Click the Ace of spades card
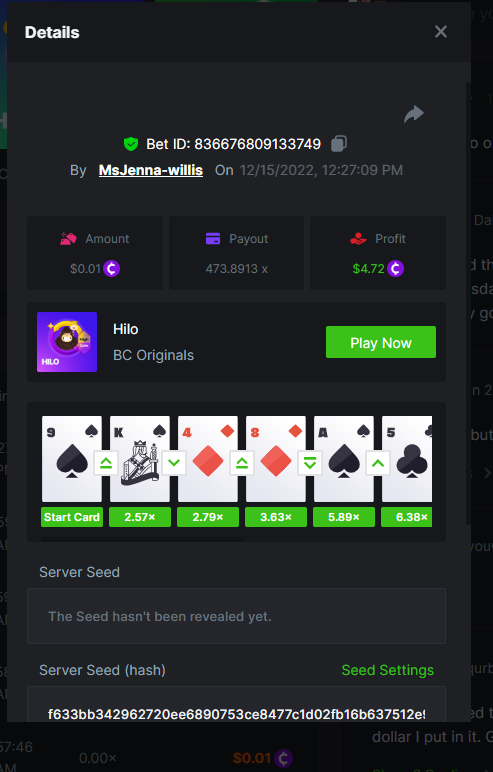 [344, 459]
